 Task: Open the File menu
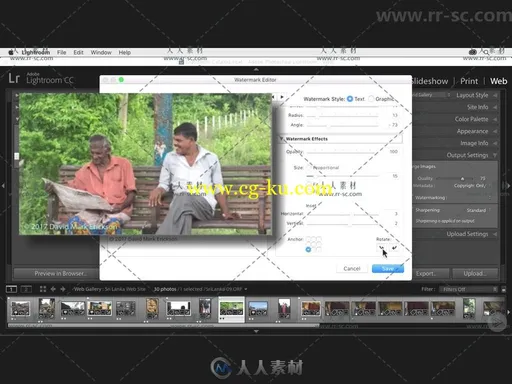coord(61,52)
